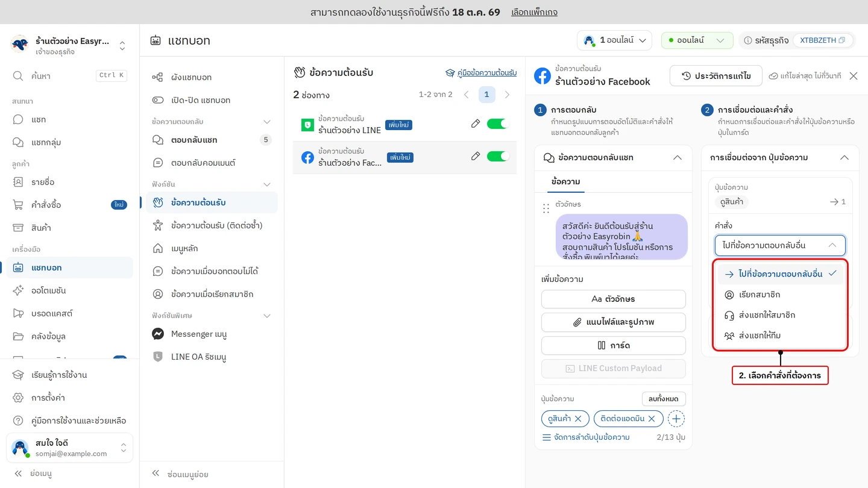Viewport: 868px width, 488px height.
Task: Click the drag handle beside ตัวอักษร
Action: [x=546, y=208]
